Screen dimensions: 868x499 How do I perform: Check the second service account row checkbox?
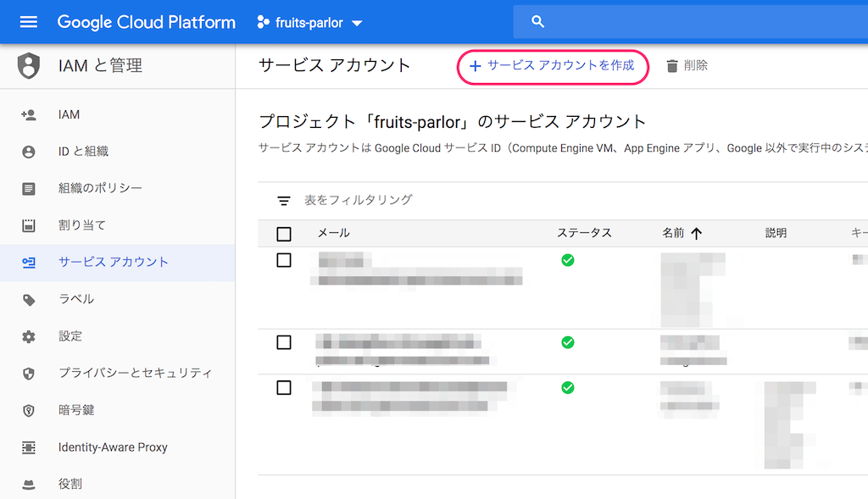pos(284,342)
